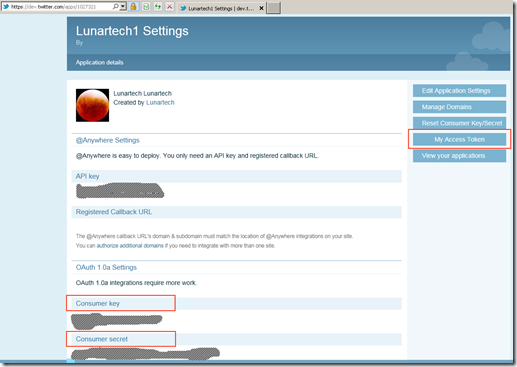The height and width of the screenshot is (367, 517).
Task: Click the Registered Callback URL label
Action: pyautogui.click(x=114, y=212)
